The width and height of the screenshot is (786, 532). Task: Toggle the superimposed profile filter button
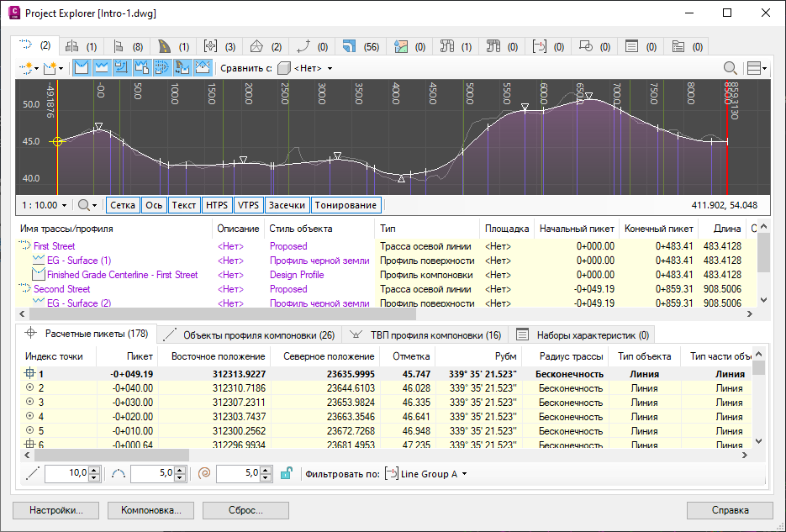pyautogui.click(x=202, y=67)
